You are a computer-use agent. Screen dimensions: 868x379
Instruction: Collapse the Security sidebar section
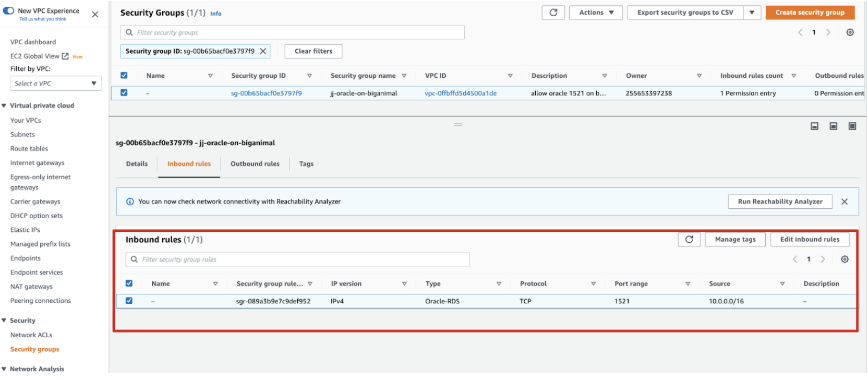[4, 321]
